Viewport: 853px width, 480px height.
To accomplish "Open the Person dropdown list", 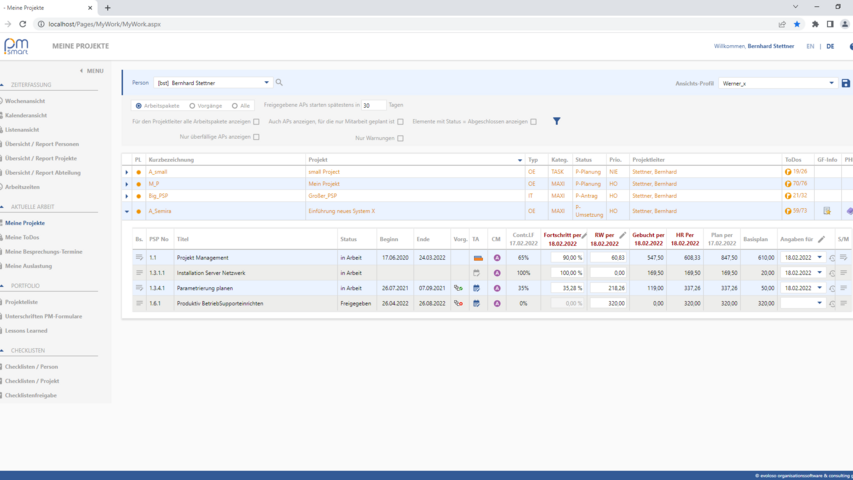I will [267, 83].
